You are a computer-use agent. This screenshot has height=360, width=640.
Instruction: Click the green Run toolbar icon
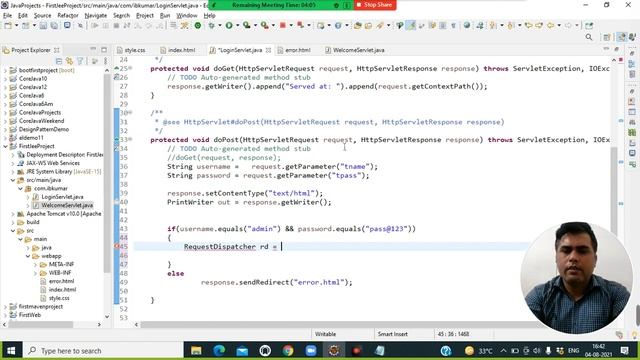pos(229,25)
